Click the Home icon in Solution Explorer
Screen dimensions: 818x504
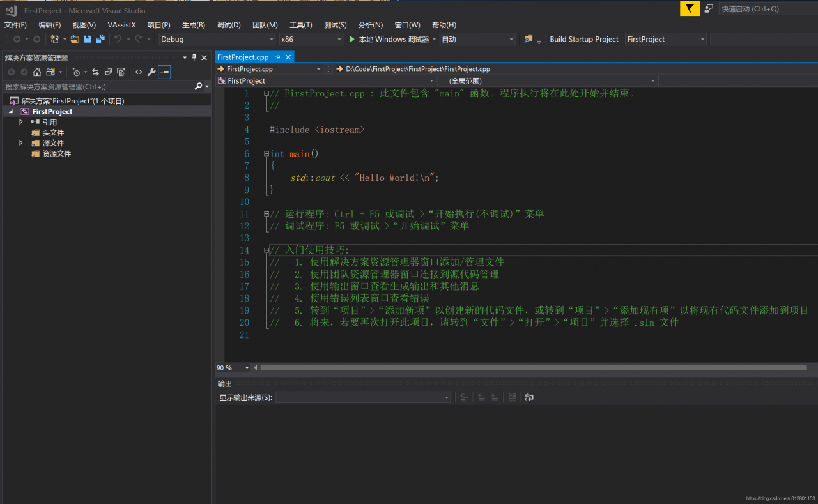(x=37, y=72)
